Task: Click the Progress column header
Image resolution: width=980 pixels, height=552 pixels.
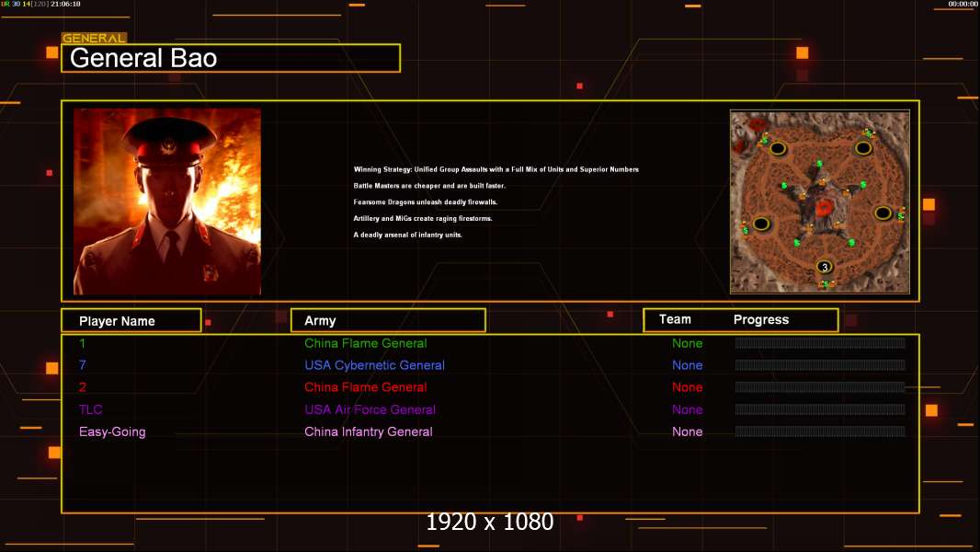Action: click(x=760, y=319)
